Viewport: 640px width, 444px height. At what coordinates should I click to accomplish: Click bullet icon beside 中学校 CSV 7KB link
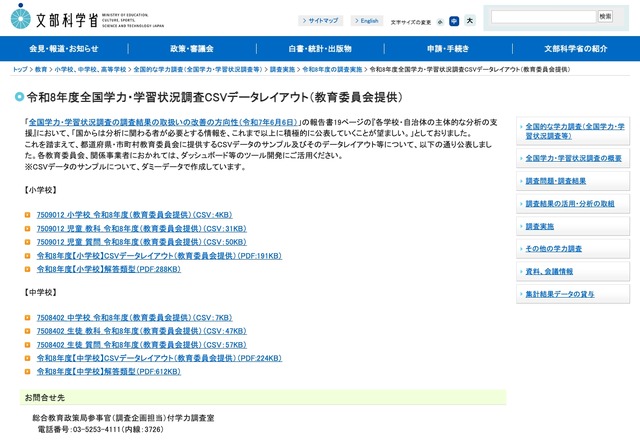coord(27,317)
